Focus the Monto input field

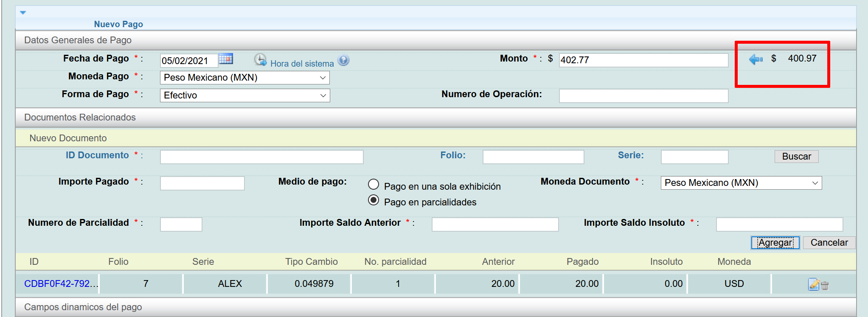pyautogui.click(x=643, y=60)
